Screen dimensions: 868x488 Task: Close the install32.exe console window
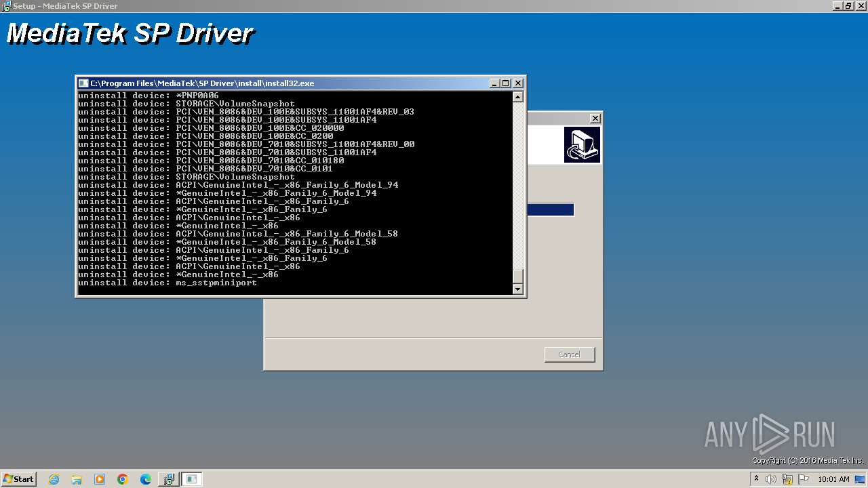coord(518,83)
